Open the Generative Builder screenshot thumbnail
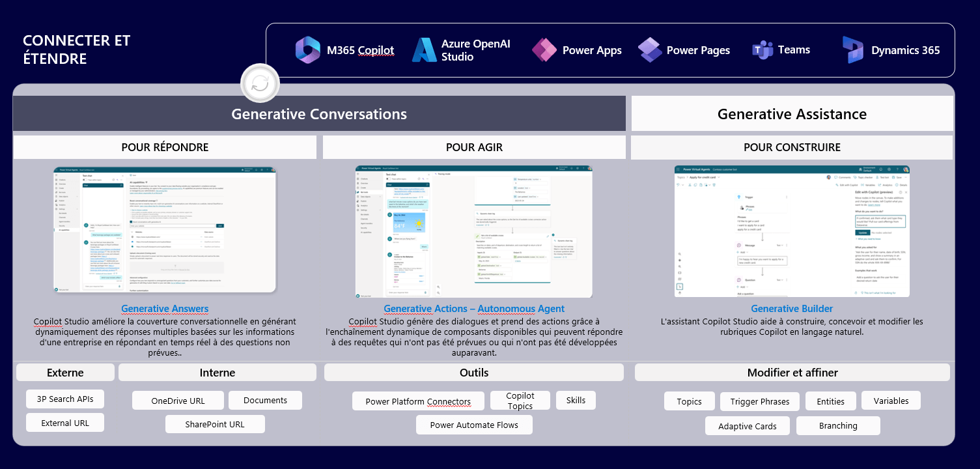Screen dimensions: 980x469 (792, 231)
